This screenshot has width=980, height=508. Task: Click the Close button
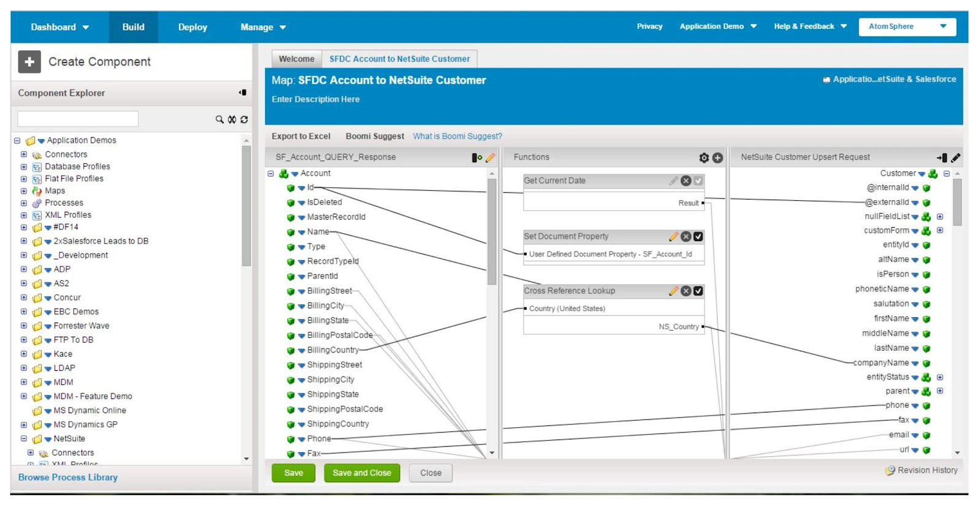pos(431,473)
